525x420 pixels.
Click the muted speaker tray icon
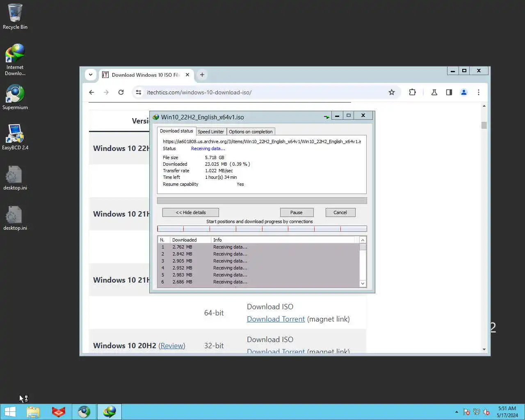click(486, 412)
